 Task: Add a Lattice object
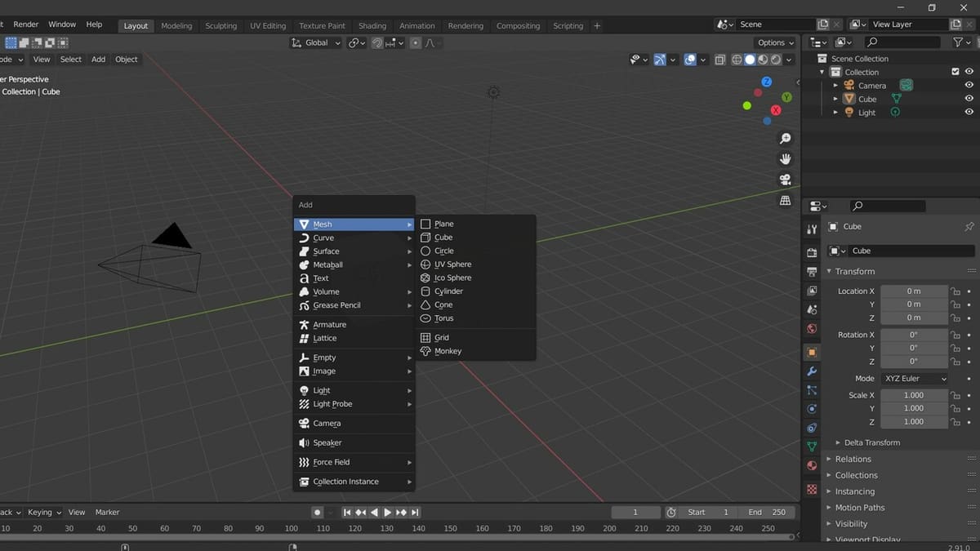pos(354,338)
